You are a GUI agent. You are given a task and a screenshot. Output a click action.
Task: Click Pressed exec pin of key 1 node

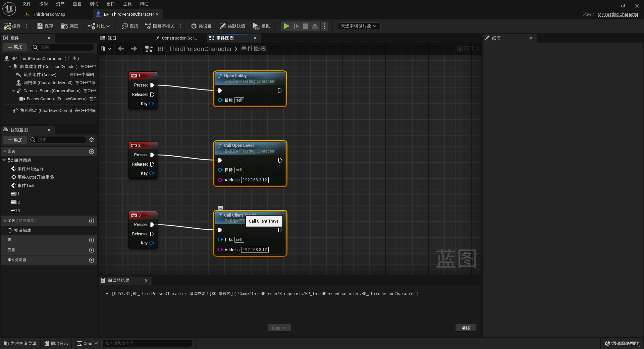(152, 85)
